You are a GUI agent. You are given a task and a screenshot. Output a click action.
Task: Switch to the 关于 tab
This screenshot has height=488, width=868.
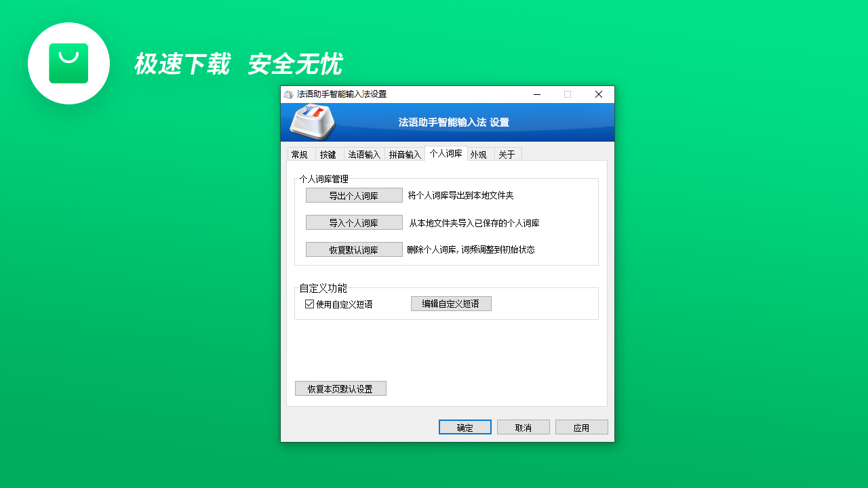506,154
